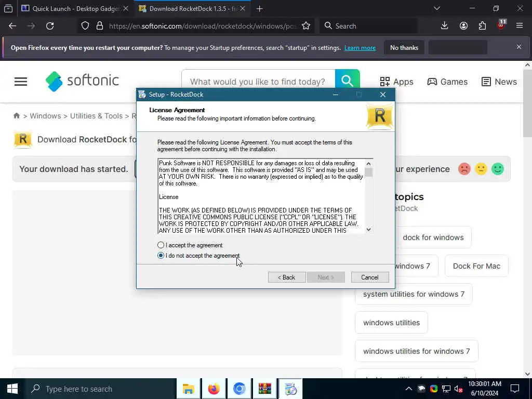Click Softonic search field
This screenshot has height=399, width=532.
pos(258,82)
